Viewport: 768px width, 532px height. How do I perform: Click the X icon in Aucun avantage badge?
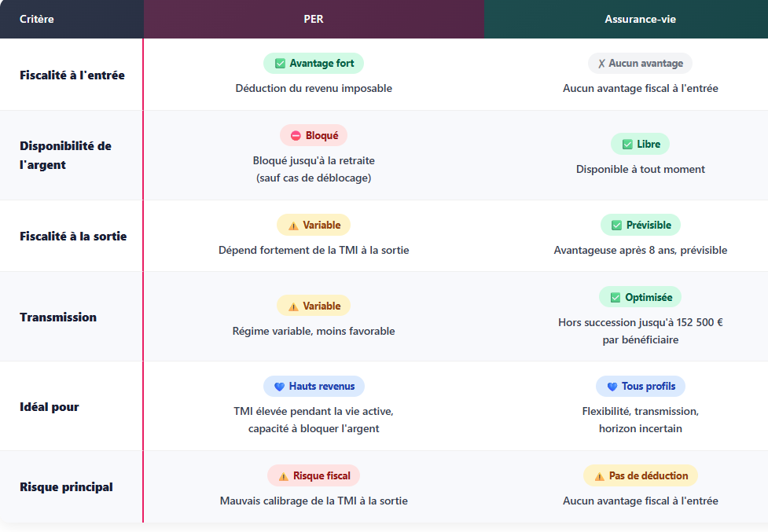pos(601,64)
